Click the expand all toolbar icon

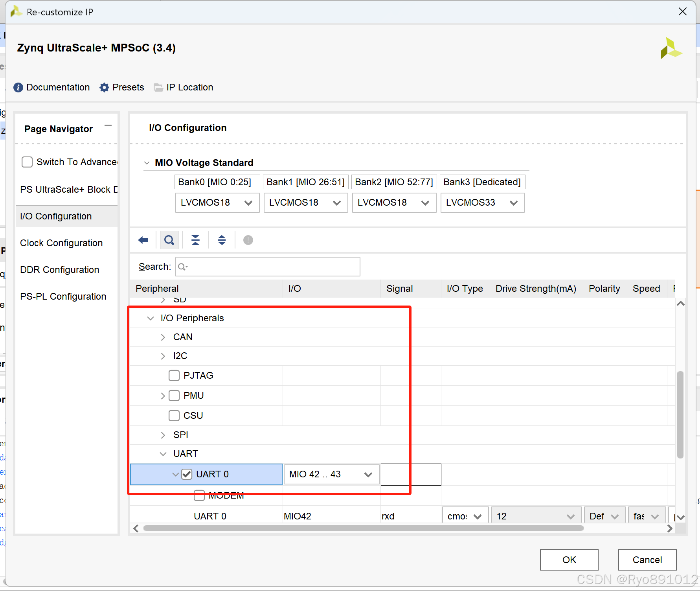click(222, 240)
